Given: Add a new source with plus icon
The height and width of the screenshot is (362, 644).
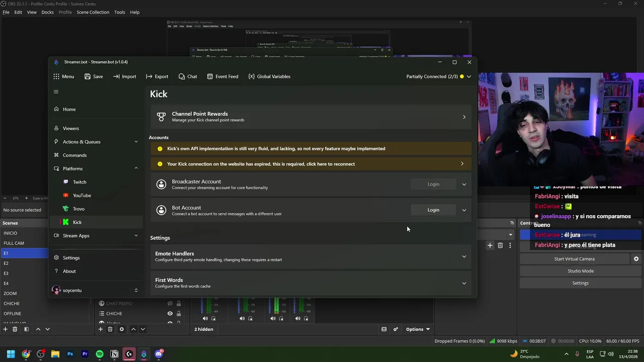Looking at the screenshot, I should pos(101,329).
